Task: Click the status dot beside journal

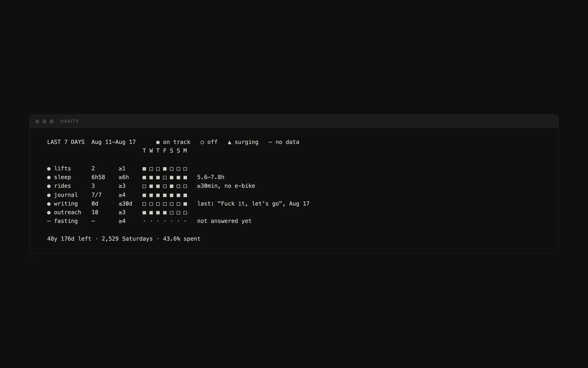Action: pos(49,195)
